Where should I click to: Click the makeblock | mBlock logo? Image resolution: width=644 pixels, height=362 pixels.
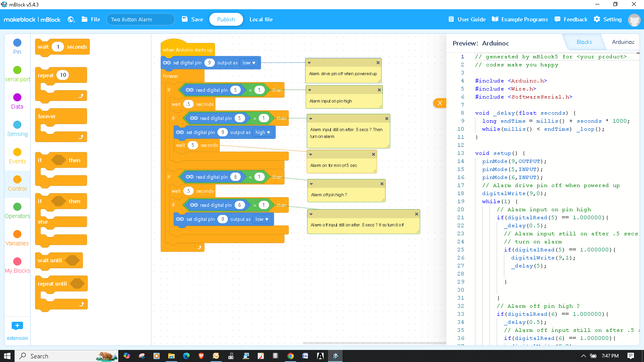point(32,19)
